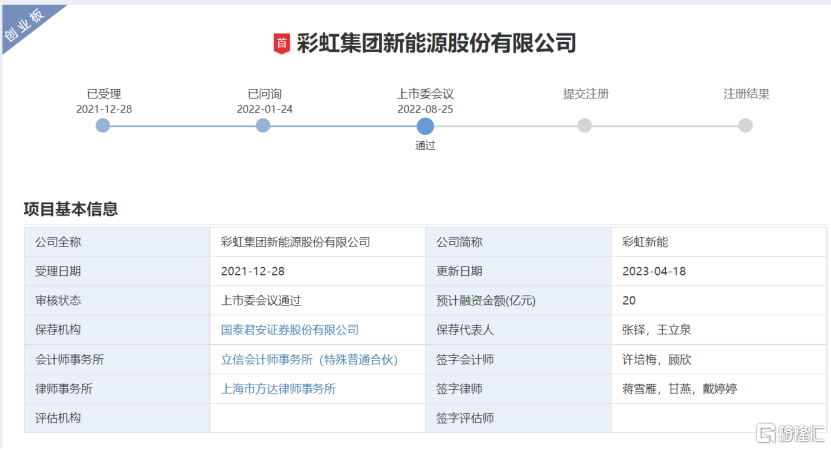Click the 创业板 corner ribbon
The image size is (831, 450).
24,25
